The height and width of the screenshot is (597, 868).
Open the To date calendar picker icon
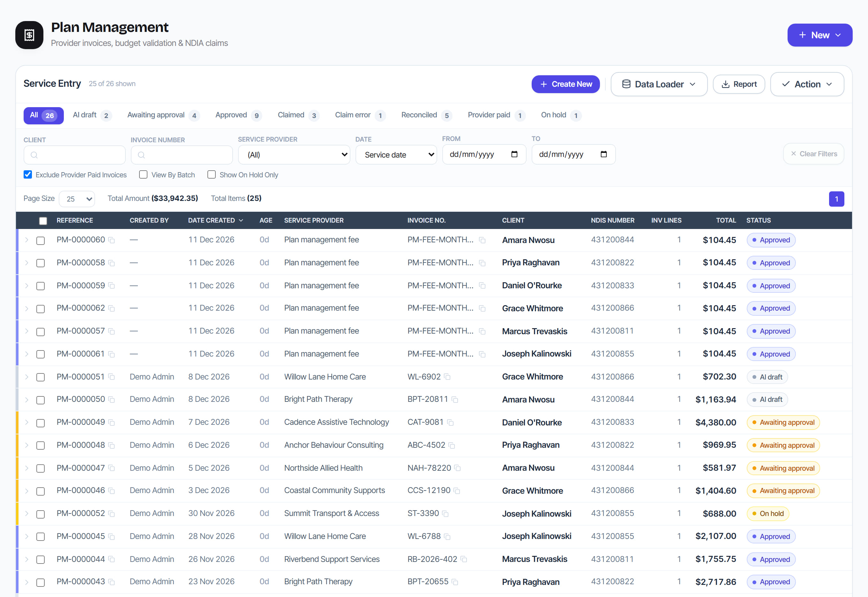point(604,154)
